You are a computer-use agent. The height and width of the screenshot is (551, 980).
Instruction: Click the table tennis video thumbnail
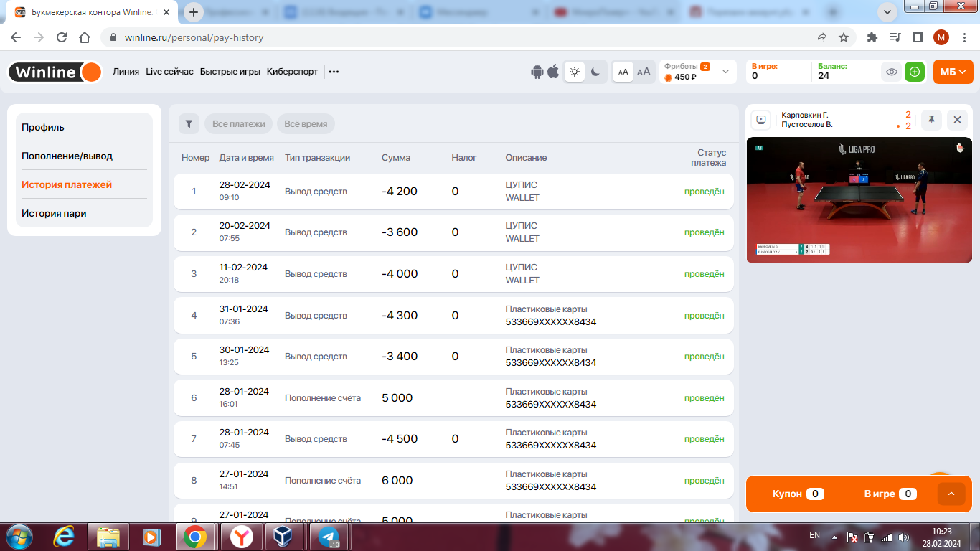click(x=859, y=200)
